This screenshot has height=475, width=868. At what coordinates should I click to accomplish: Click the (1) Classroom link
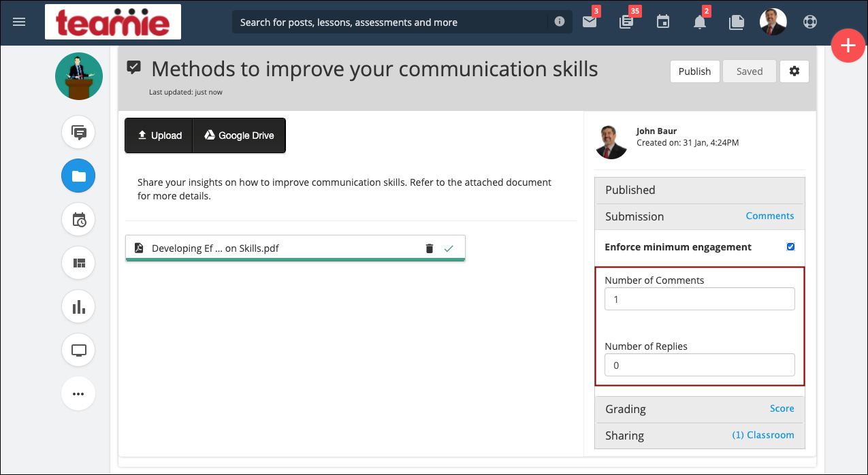[763, 435]
